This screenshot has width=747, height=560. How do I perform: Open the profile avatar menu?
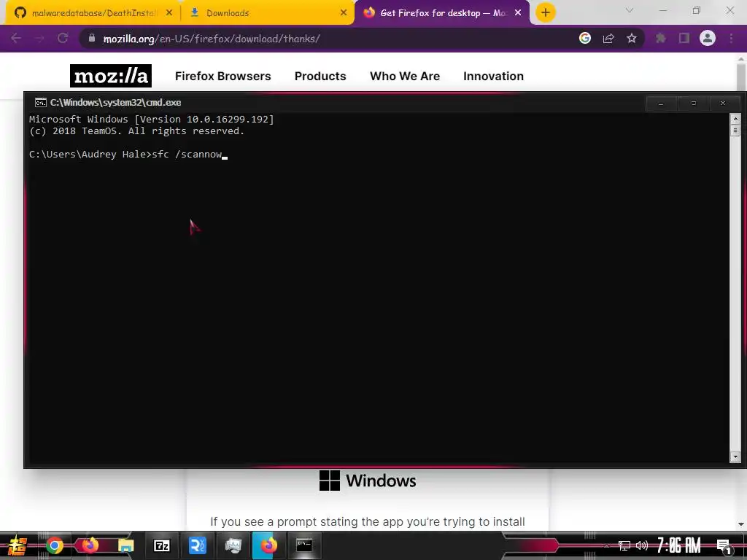pos(708,38)
